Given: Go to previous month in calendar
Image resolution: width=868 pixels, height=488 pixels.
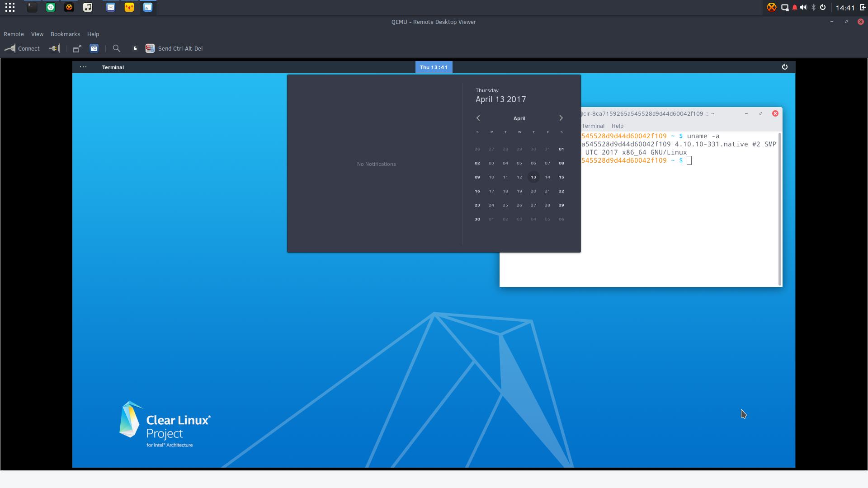Looking at the screenshot, I should click(478, 118).
